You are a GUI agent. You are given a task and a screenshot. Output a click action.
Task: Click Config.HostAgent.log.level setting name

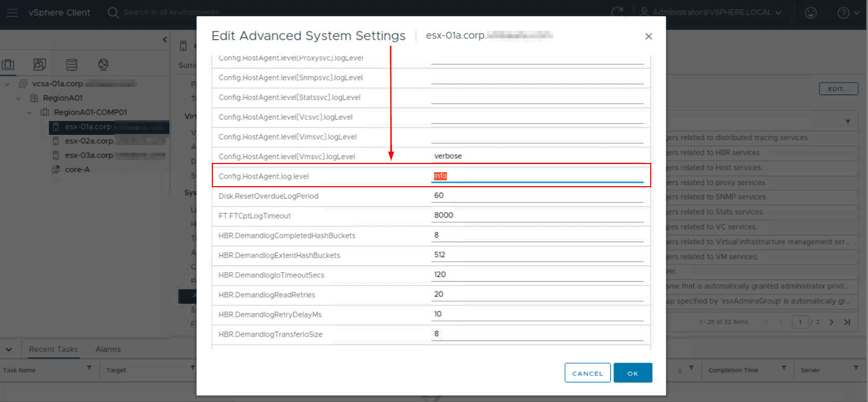coord(264,176)
